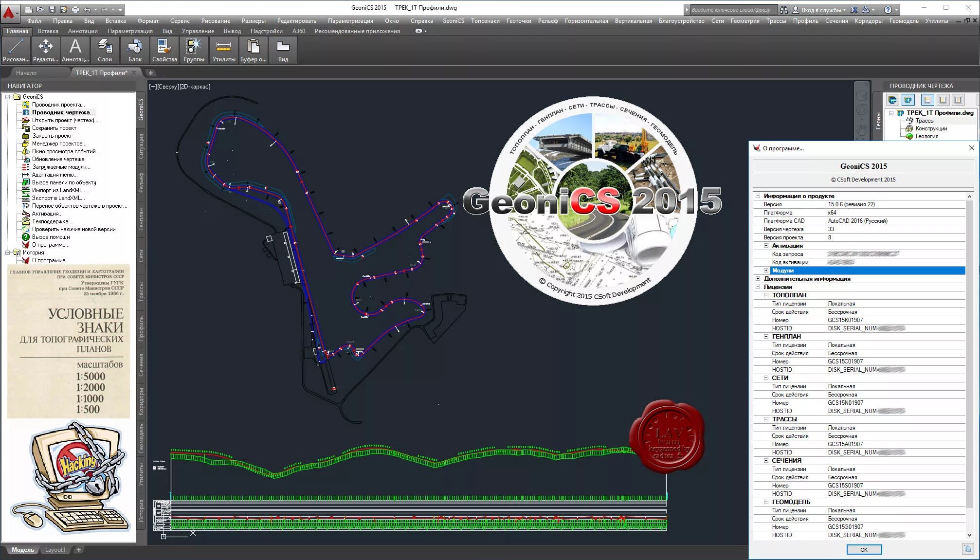980x560 pixels.
Task: Open the Группы ribbon panel
Action: pyautogui.click(x=194, y=51)
